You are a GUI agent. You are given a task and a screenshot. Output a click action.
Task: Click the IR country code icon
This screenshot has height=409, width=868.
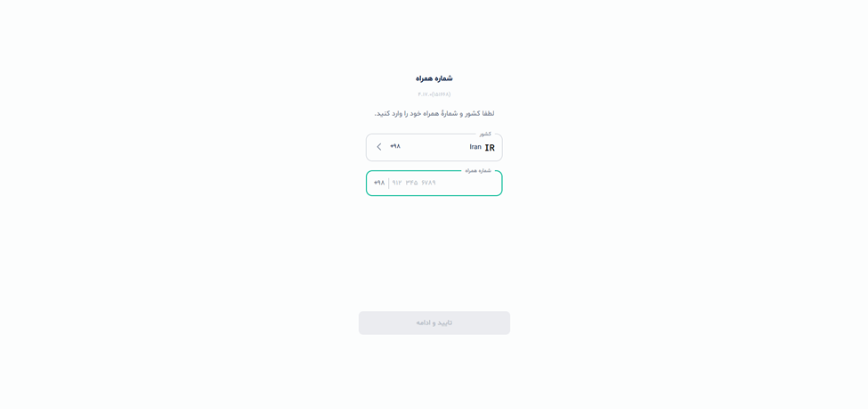(490, 148)
